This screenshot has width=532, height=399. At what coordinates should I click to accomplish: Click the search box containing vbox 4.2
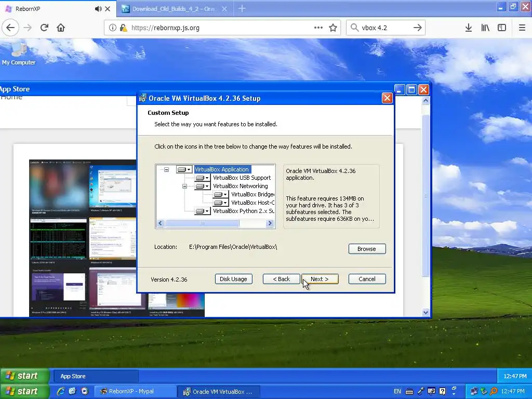(x=385, y=28)
